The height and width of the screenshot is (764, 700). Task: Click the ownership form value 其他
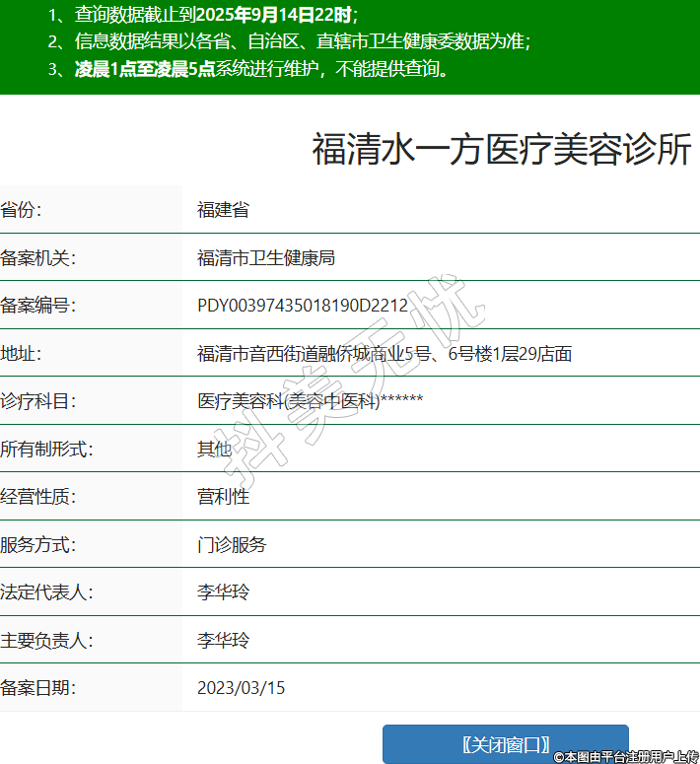point(214,450)
